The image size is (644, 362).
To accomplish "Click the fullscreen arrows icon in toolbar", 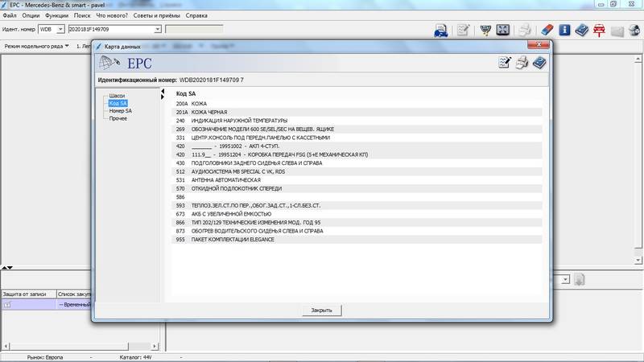I will tap(503, 31).
